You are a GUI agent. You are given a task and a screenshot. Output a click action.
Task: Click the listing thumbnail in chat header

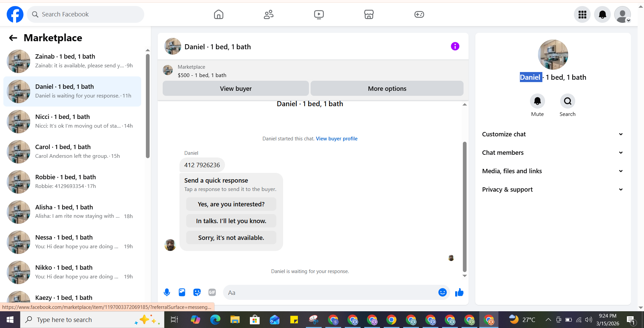click(173, 46)
